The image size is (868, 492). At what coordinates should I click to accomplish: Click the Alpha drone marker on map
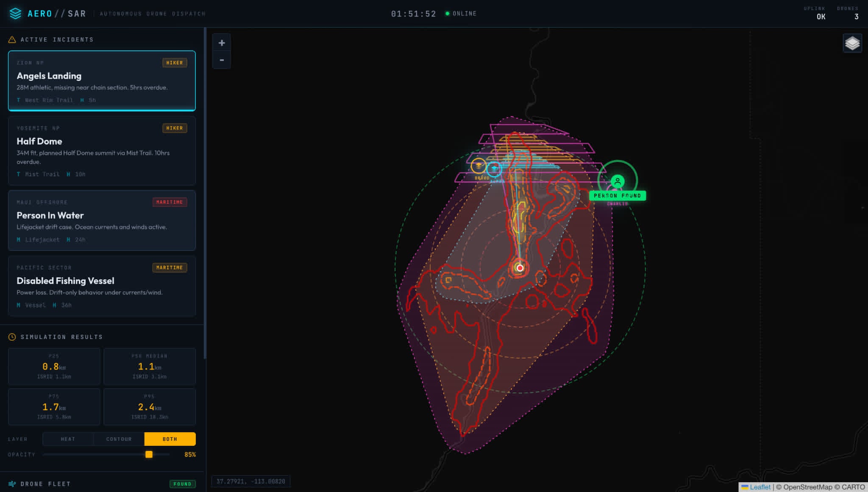[494, 169]
